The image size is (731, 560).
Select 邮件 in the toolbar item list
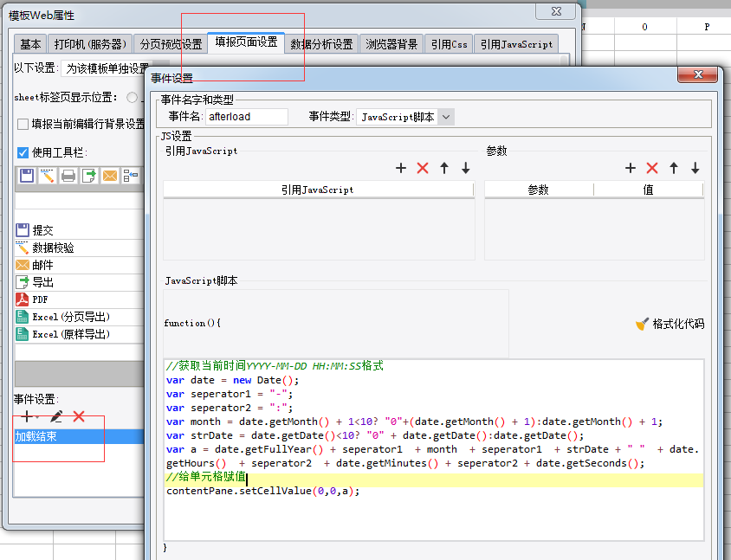tap(80, 265)
